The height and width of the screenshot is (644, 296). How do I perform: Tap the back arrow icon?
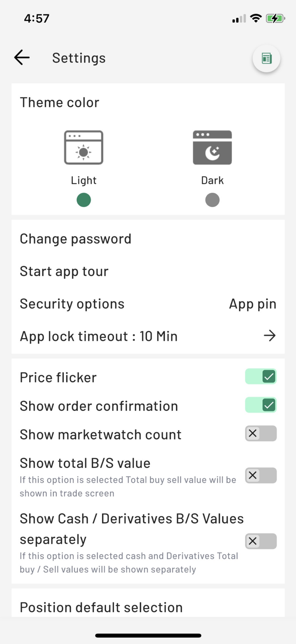pos(22,58)
